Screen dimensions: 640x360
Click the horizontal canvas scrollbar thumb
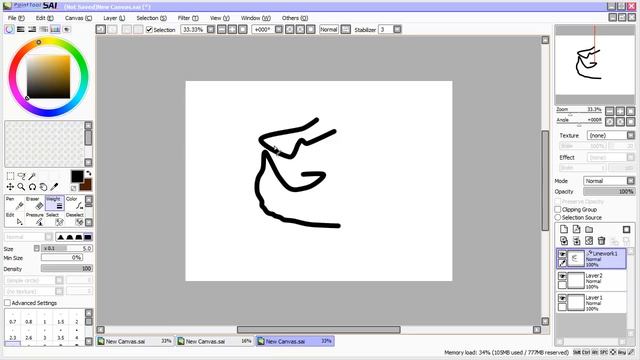(x=318, y=329)
